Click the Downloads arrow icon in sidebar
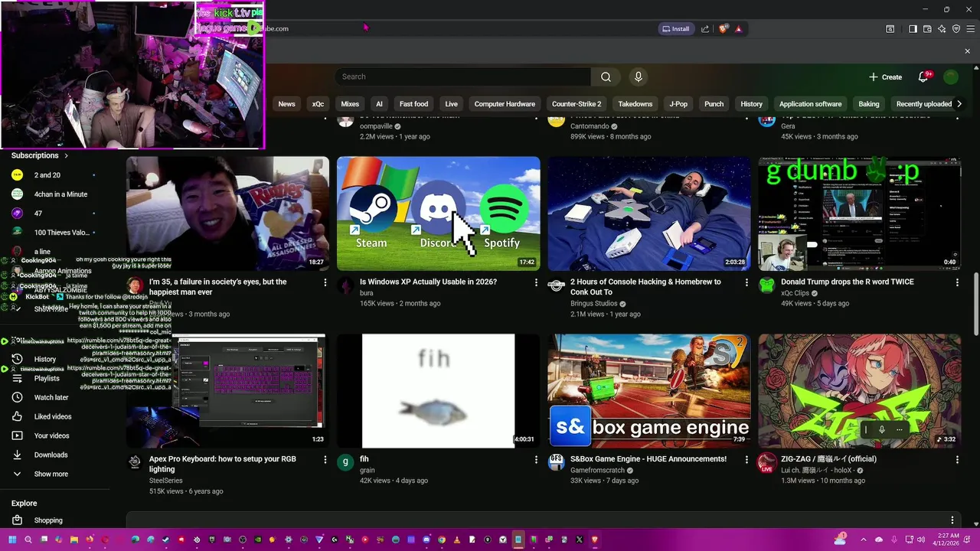Screen dimensions: 980x551 click(x=17, y=455)
